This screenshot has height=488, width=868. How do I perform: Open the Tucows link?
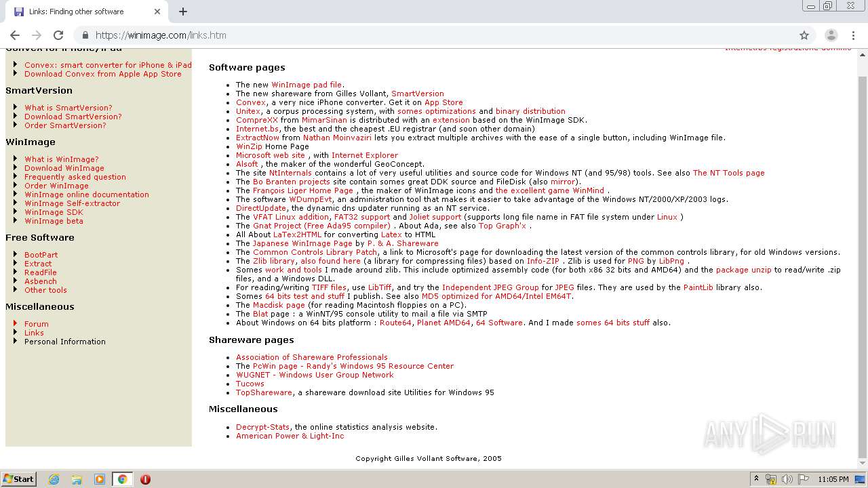(250, 384)
